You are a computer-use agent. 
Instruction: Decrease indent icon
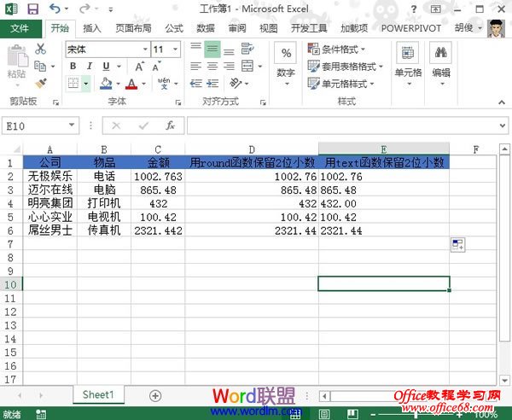click(195, 84)
